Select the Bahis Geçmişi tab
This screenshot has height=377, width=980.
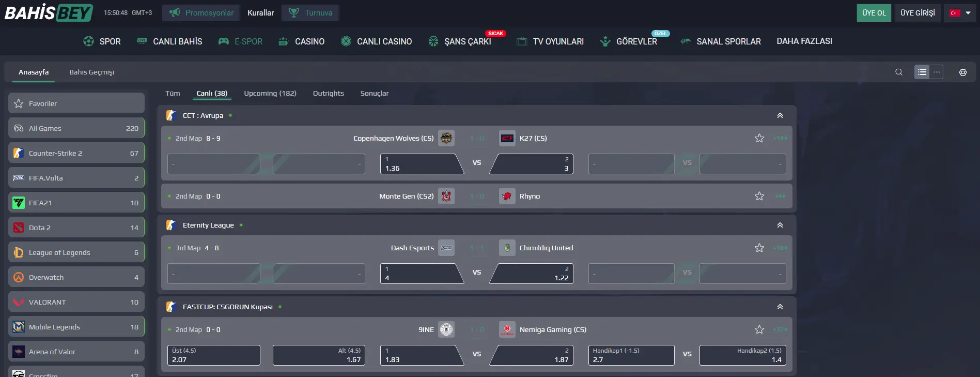tap(92, 72)
